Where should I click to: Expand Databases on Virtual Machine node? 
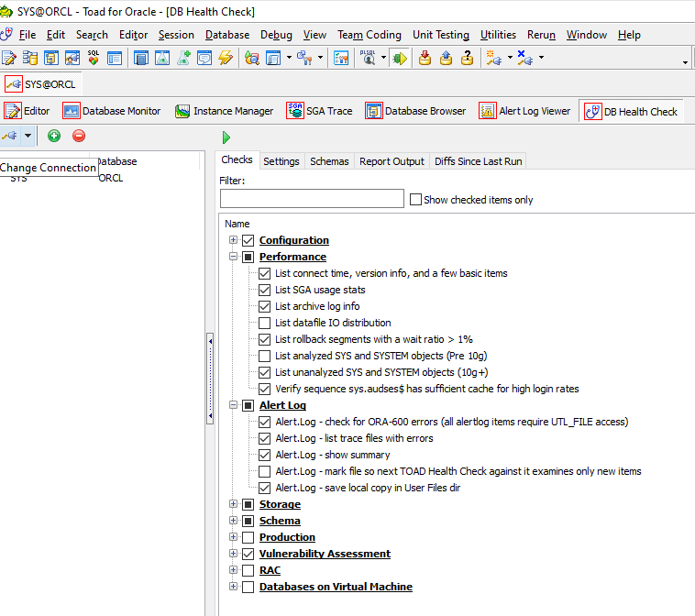tap(233, 587)
